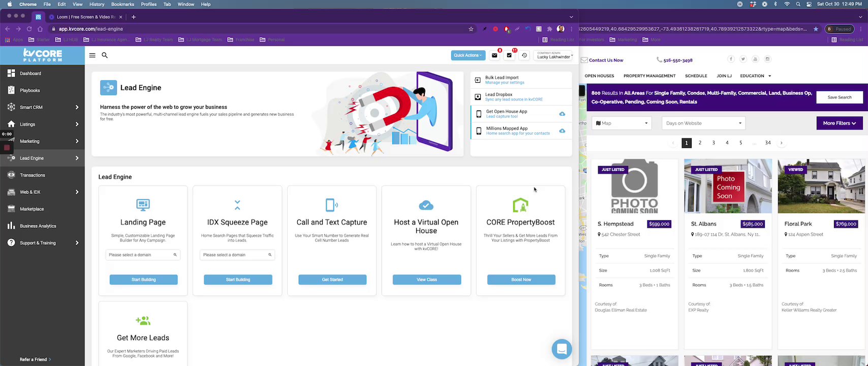The width and height of the screenshot is (868, 366).
Task: Click the YouTube icon on the realty site
Action: point(755,59)
